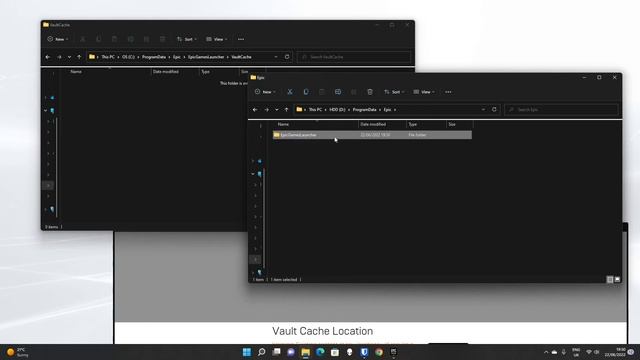The height and width of the screenshot is (360, 640).
Task: Refresh the Epic window address bar
Action: [x=494, y=109]
